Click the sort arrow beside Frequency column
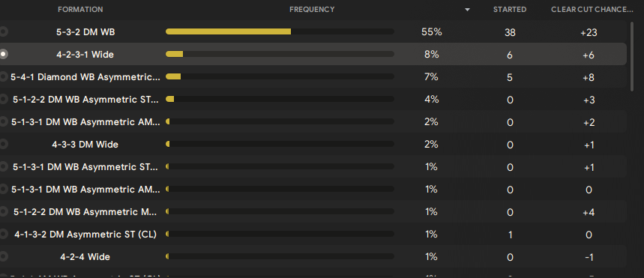The width and height of the screenshot is (644, 278). point(467,10)
